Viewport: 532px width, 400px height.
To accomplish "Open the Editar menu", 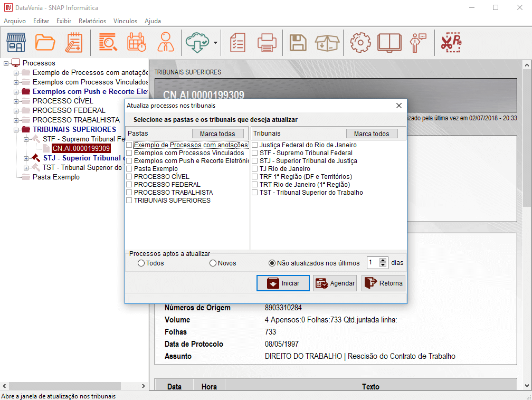I will [x=41, y=21].
